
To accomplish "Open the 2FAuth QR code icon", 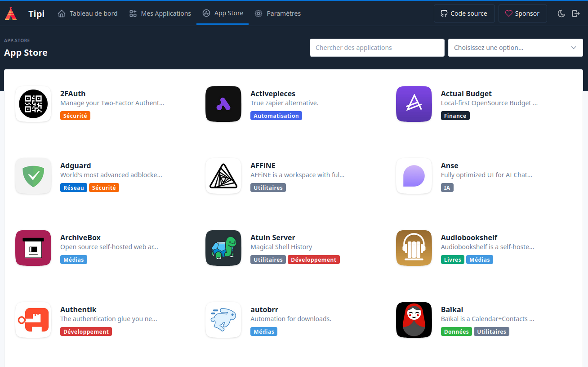I will [x=33, y=104].
